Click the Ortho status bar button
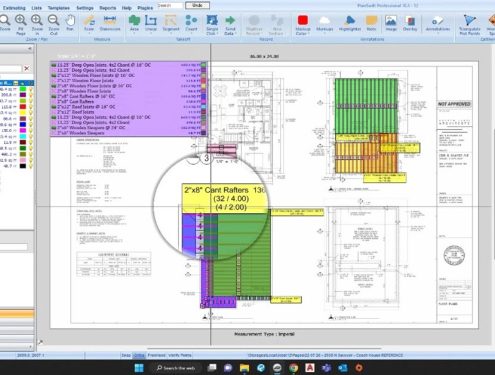Screen dimensions: 495x375 [139, 355]
